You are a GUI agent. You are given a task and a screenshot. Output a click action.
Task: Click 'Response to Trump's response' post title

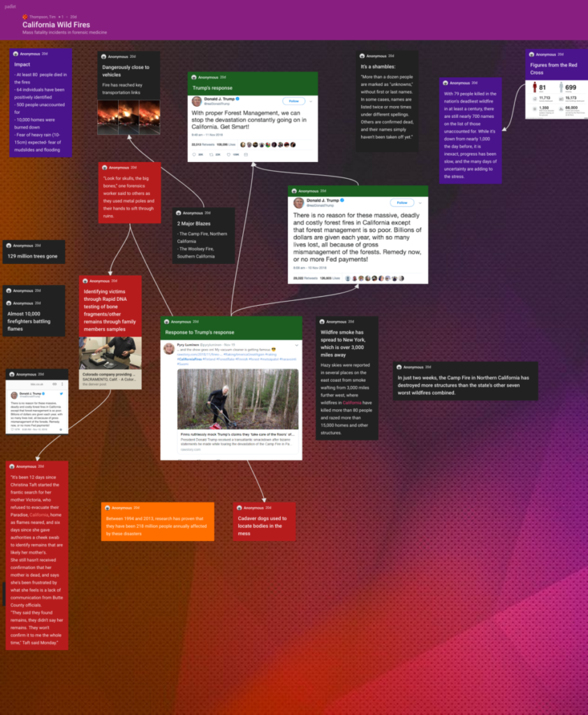coord(199,332)
